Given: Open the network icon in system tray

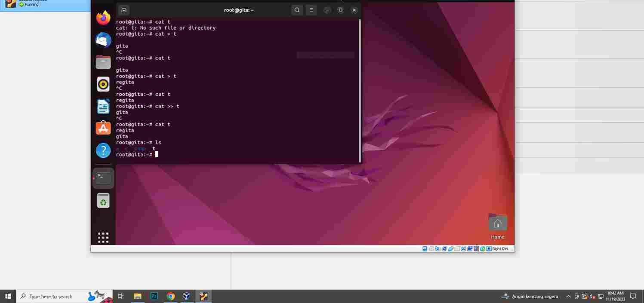Looking at the screenshot, I should coord(601,296).
